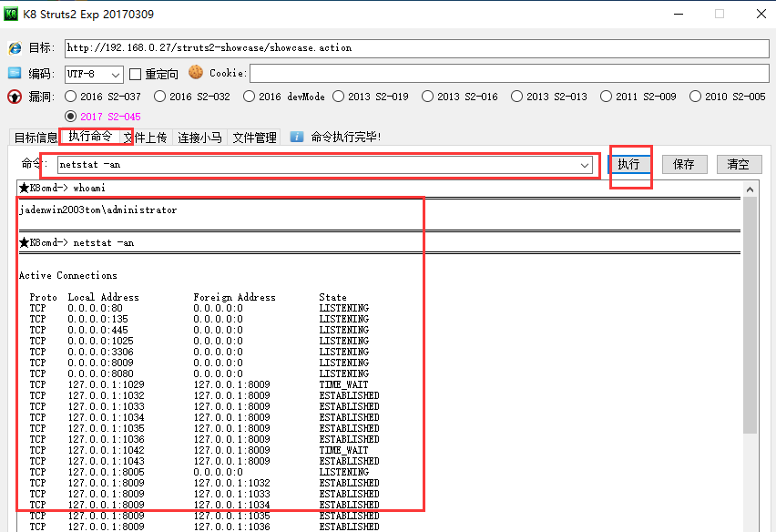Click the Cookie input field

pyautogui.click(x=510, y=73)
